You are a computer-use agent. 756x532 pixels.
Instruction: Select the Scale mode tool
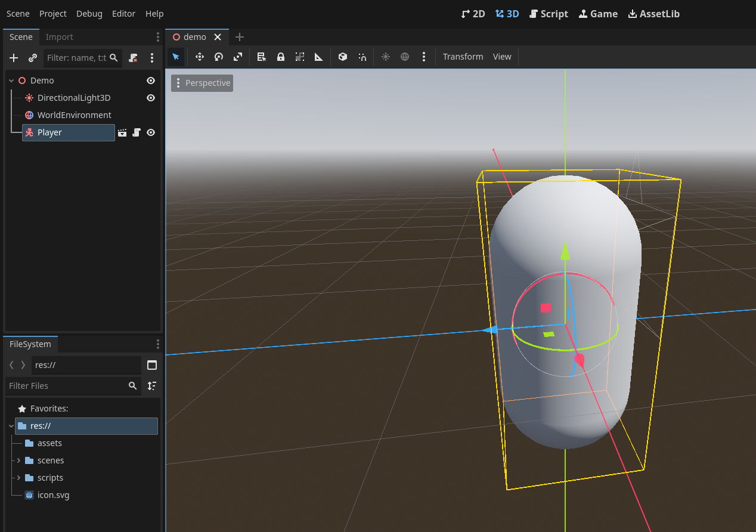pos(238,57)
